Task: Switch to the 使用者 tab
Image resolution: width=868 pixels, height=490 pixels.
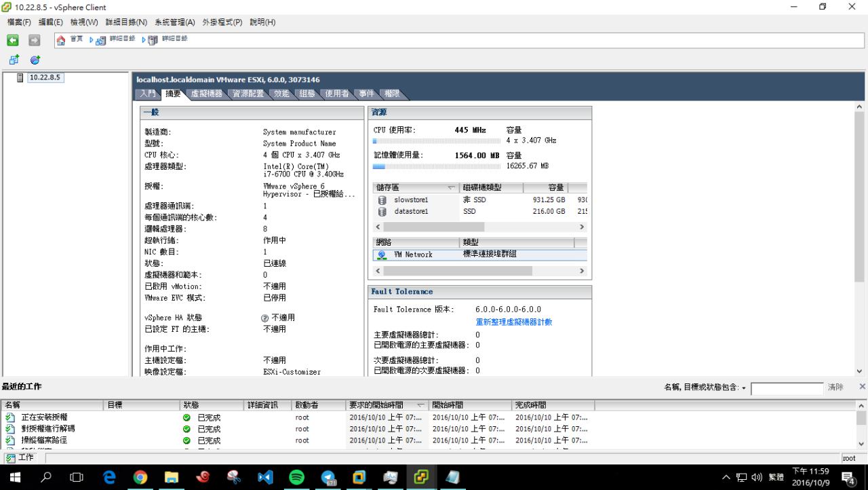Action: [x=336, y=94]
